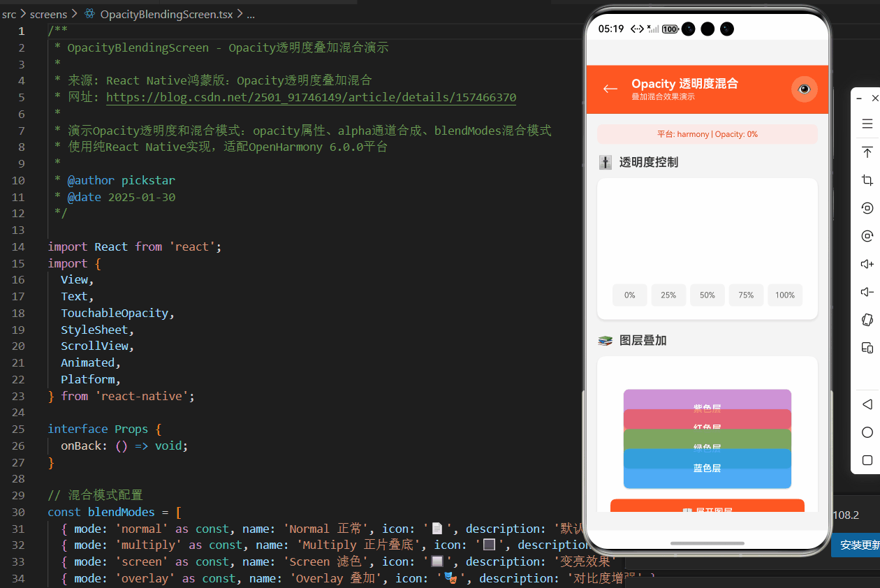Click the 'Opacity 透明度混合' header title
The height and width of the screenshot is (588, 880).
(685, 84)
